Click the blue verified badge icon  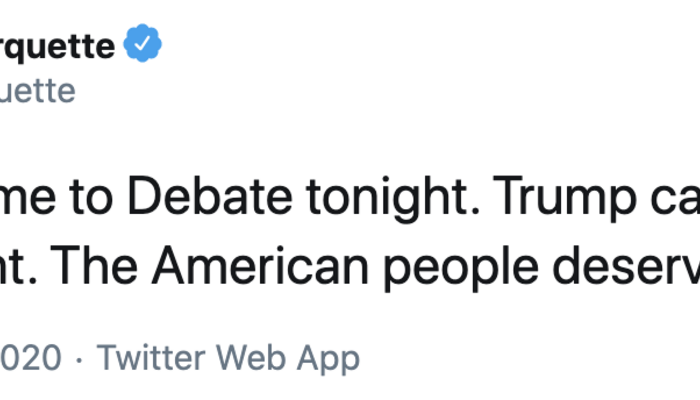click(x=142, y=46)
